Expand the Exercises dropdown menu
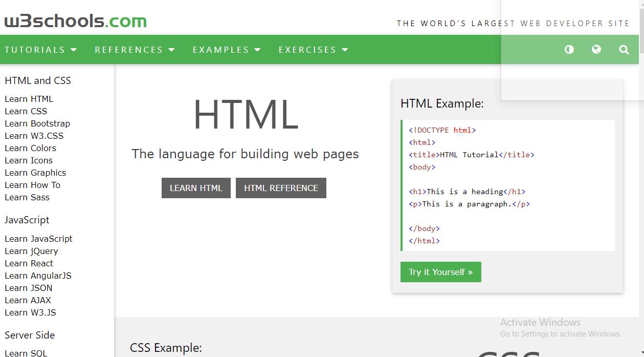Image resolution: width=644 pixels, height=357 pixels. pos(313,50)
